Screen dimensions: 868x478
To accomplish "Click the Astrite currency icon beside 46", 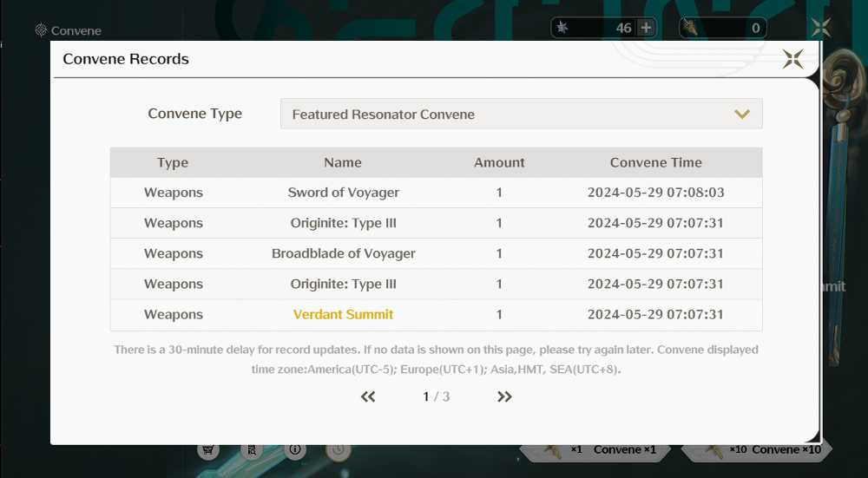I will 562,27.
